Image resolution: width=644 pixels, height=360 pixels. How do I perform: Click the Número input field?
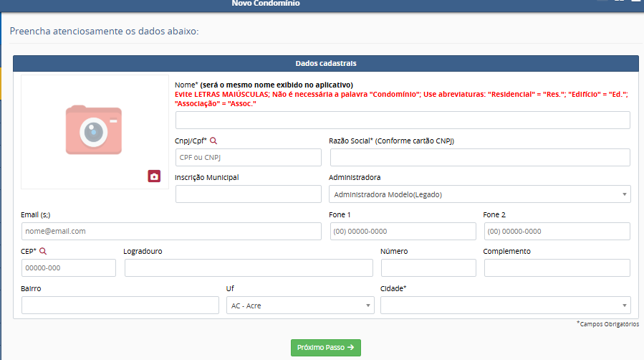[428, 268]
